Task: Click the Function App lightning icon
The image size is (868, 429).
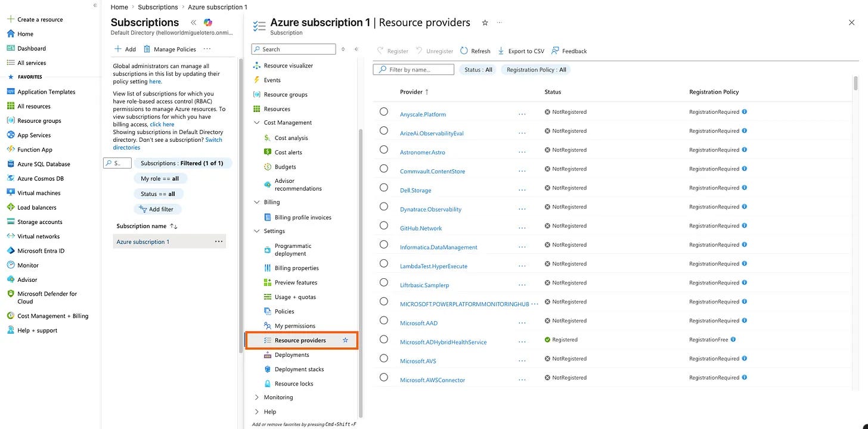Action: pyautogui.click(x=10, y=150)
